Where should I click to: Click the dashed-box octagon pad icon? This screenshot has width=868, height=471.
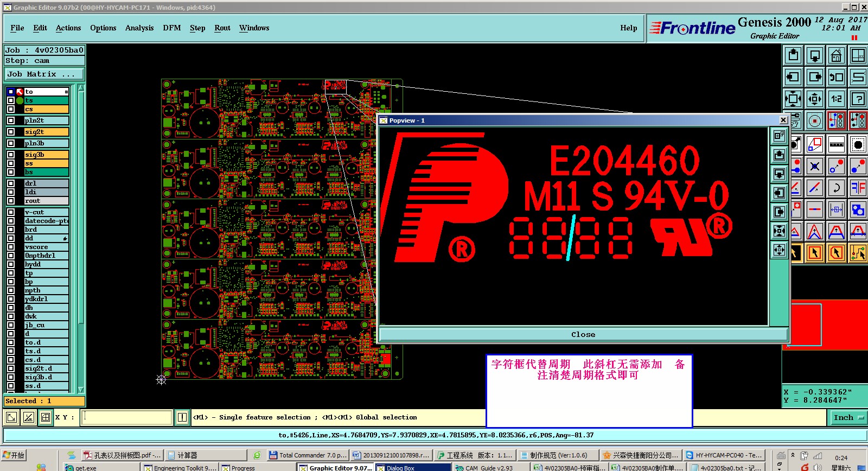858,144
